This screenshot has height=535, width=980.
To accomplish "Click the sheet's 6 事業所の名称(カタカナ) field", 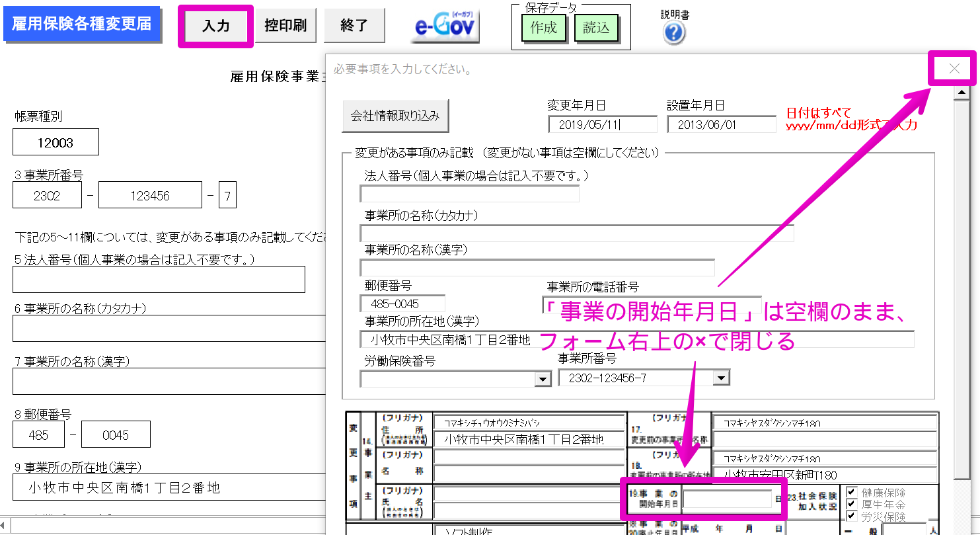I will (169, 329).
